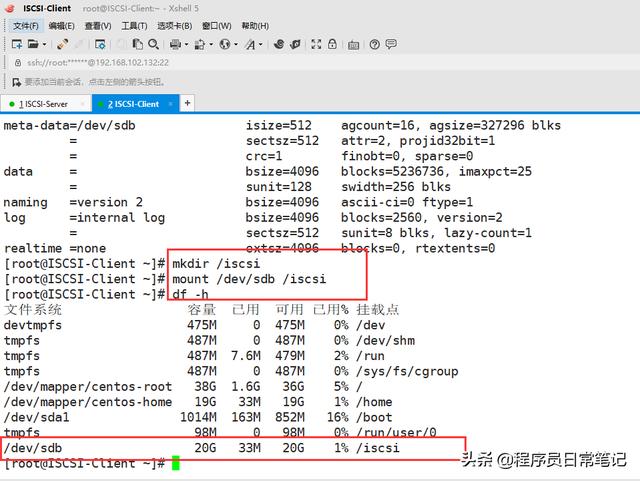Click the '/dev/sdb' filesystem entry
The width and height of the screenshot is (640, 481).
pyautogui.click(x=33, y=448)
